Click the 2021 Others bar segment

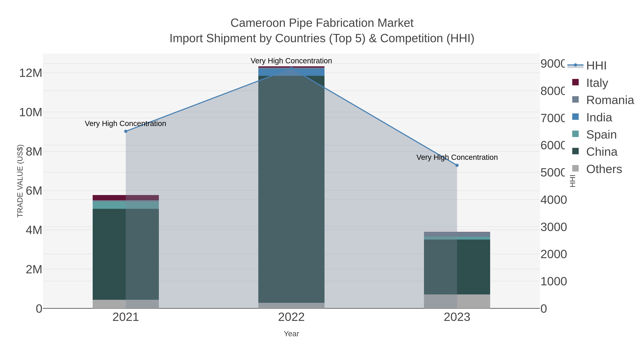tap(126, 304)
